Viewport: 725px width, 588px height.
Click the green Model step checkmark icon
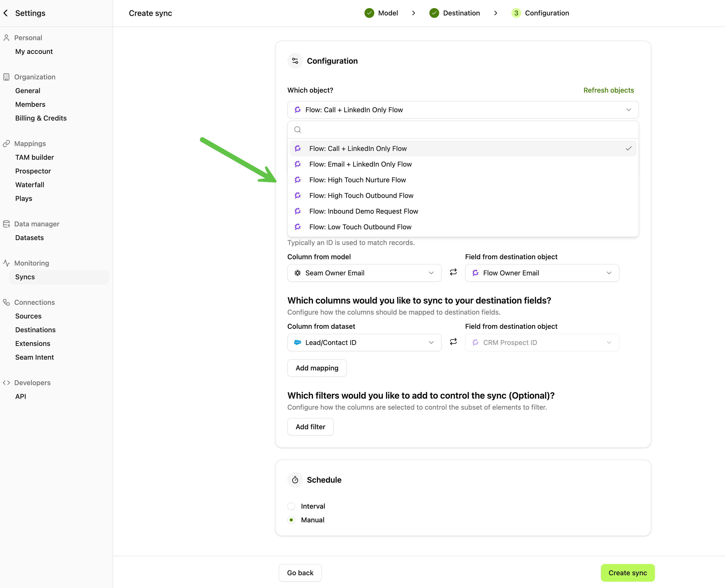coord(369,13)
